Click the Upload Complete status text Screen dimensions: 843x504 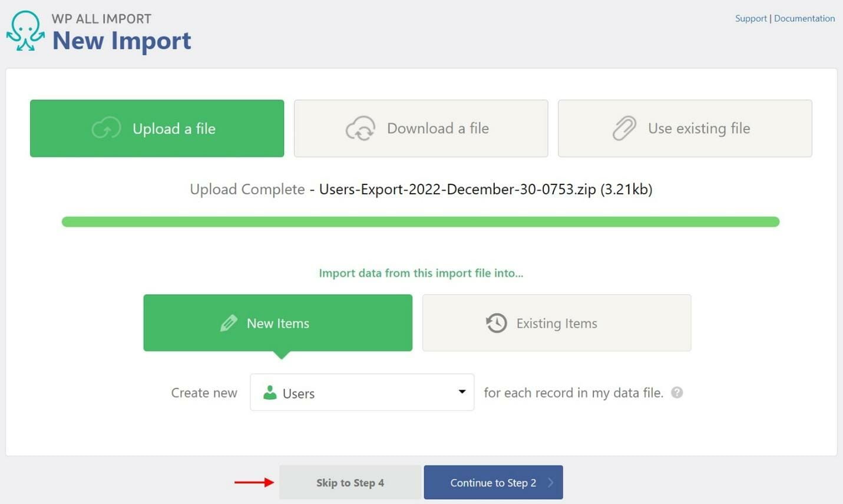[247, 189]
